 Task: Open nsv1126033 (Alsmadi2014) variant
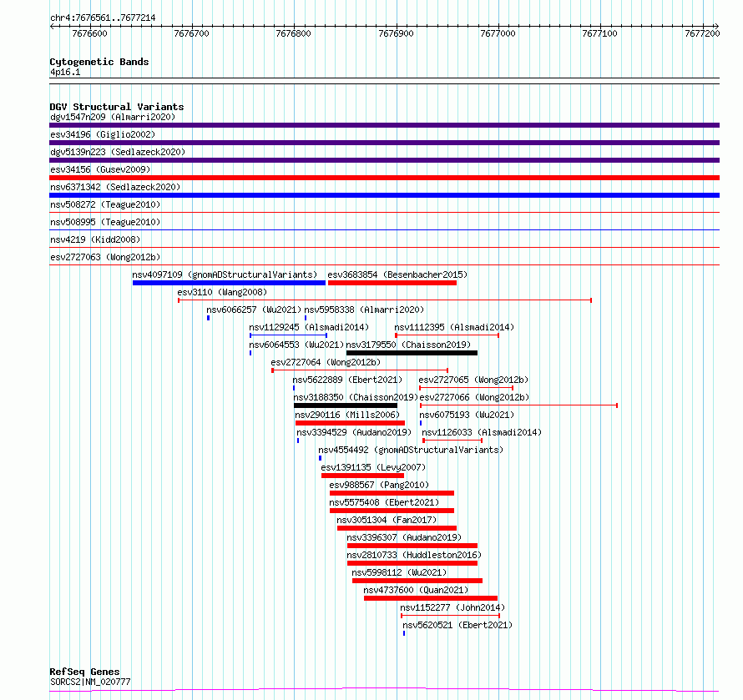point(482,432)
